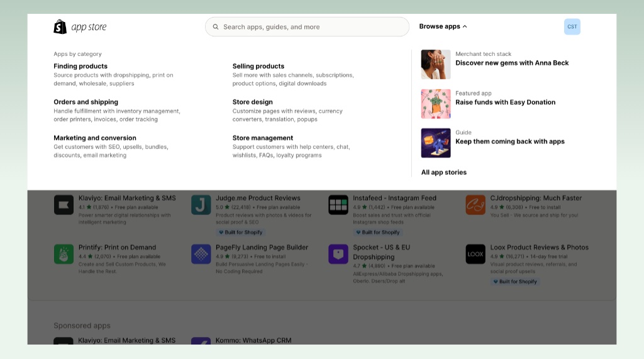Open Printify: Print on Demand title
Viewport: 644px width, 359px height.
click(118, 247)
